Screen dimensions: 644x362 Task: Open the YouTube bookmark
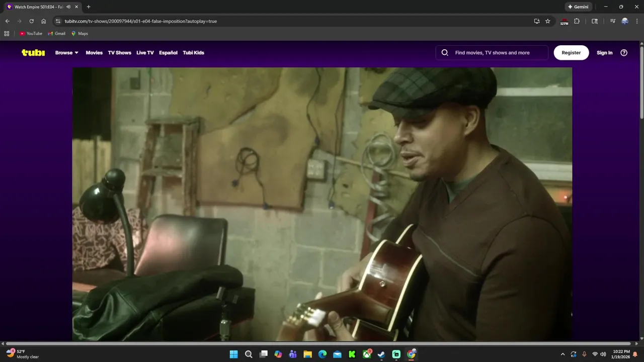pos(31,34)
